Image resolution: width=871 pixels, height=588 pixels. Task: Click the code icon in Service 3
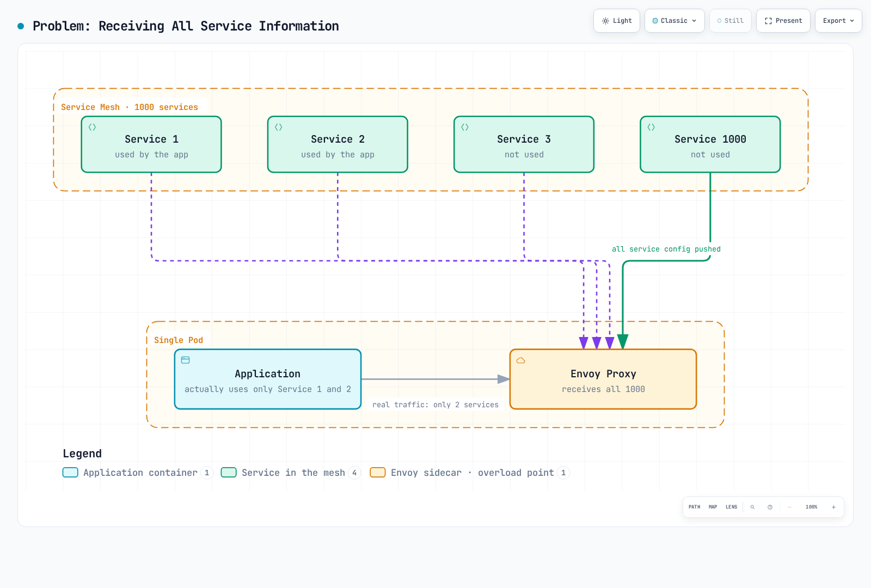[x=464, y=127]
